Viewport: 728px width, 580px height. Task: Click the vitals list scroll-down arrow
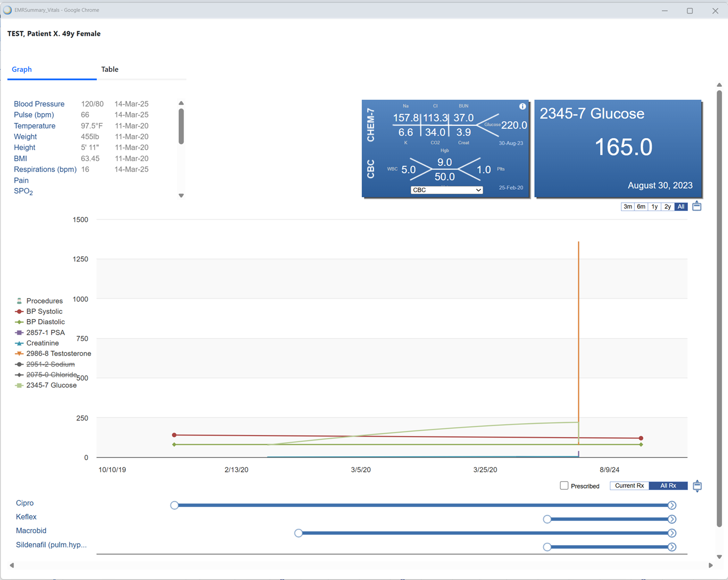click(x=181, y=196)
